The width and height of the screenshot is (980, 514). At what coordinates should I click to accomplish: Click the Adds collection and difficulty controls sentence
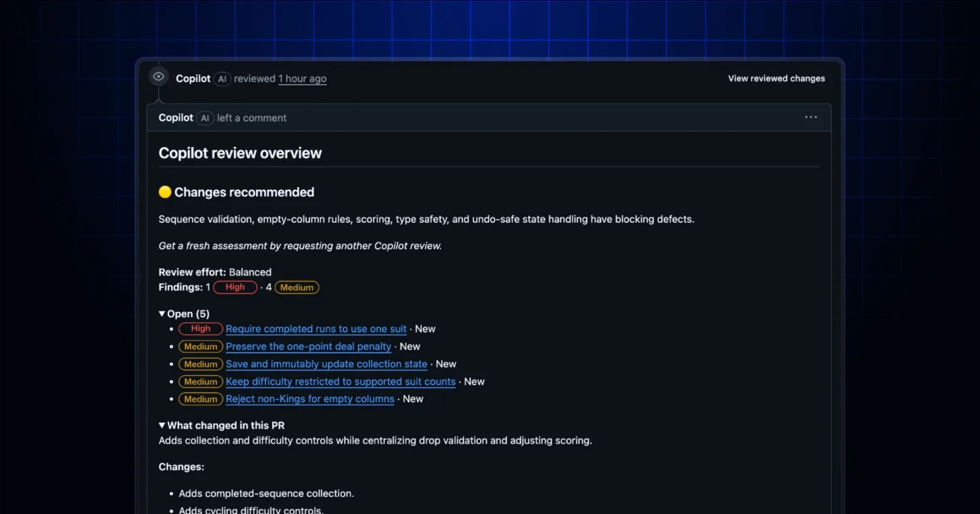(x=375, y=441)
